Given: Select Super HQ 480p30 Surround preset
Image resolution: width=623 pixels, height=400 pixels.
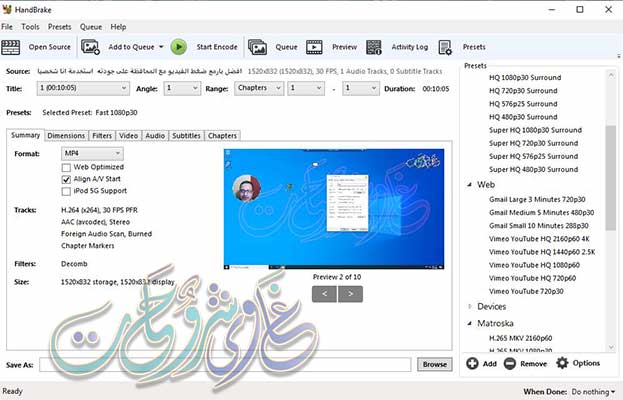Looking at the screenshot, I should tap(534, 169).
